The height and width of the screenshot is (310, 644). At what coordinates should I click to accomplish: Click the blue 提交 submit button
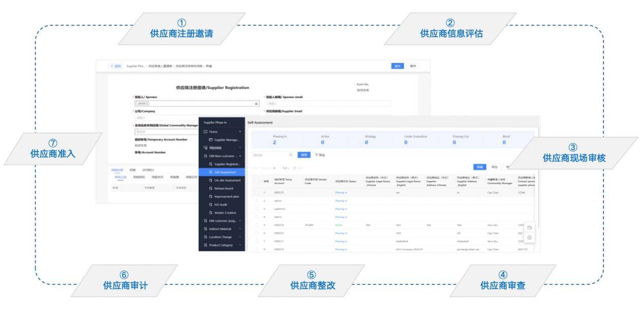[x=397, y=66]
